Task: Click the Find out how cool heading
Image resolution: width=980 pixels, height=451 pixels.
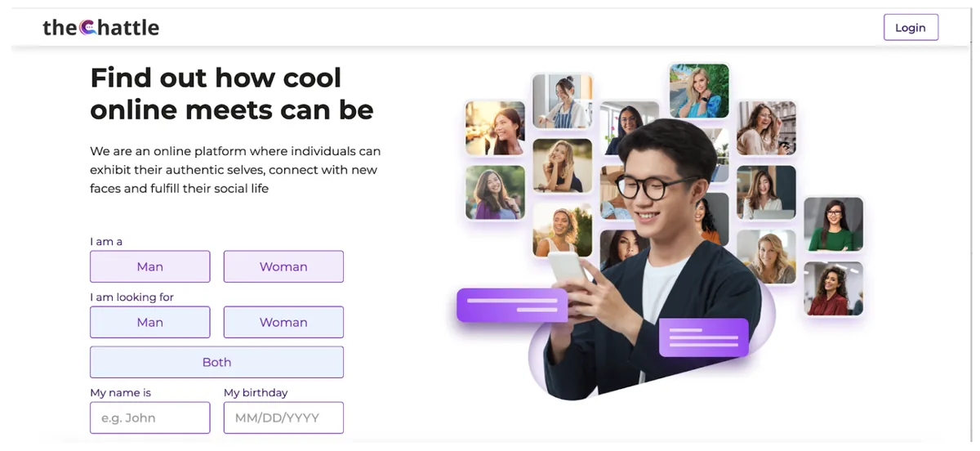Action: [x=232, y=93]
